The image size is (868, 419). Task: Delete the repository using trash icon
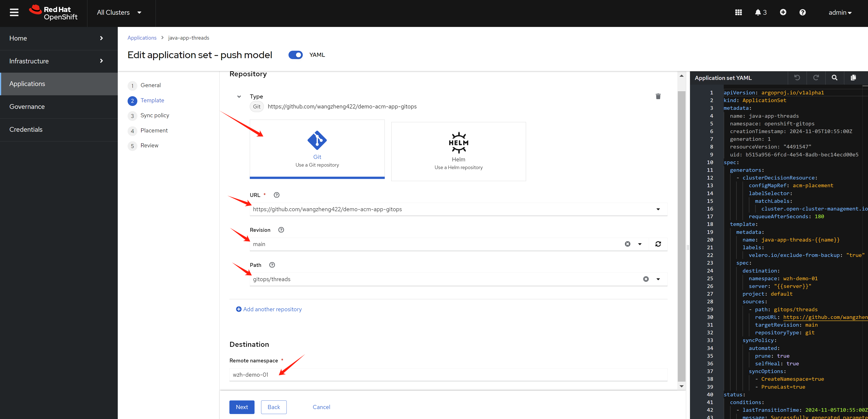(658, 96)
